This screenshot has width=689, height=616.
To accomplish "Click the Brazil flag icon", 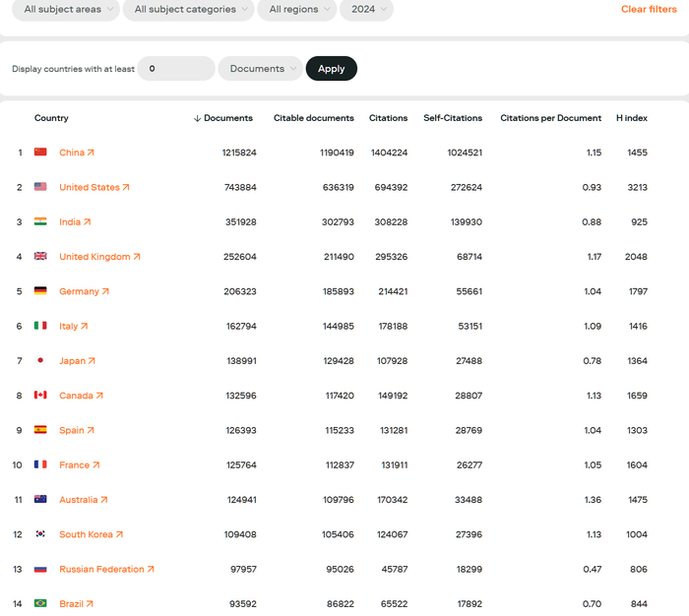I will click(40, 603).
